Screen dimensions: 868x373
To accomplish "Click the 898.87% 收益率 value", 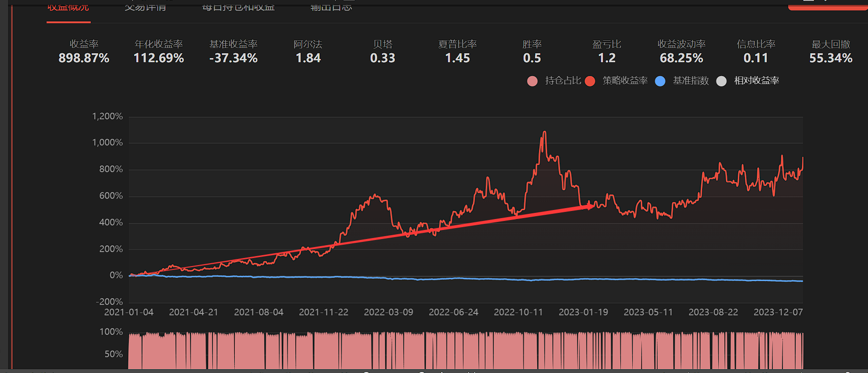I will (84, 58).
